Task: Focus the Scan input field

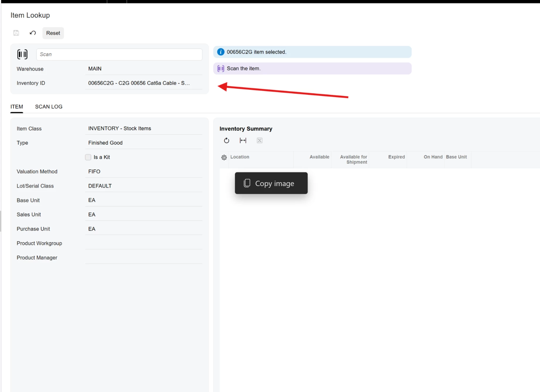Action: pyautogui.click(x=119, y=54)
